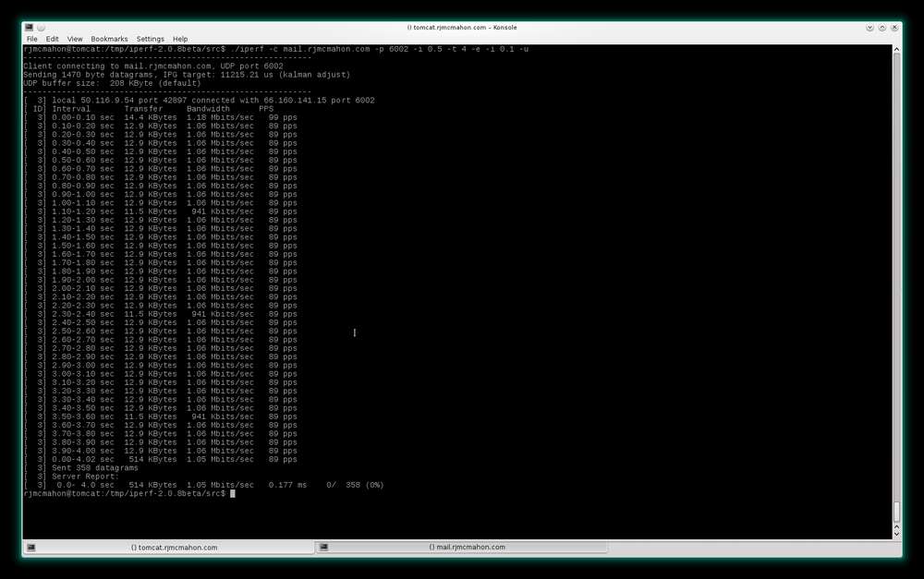
Task: Click the '2.00-2.10 sec' row
Action: pyautogui.click(x=160, y=289)
